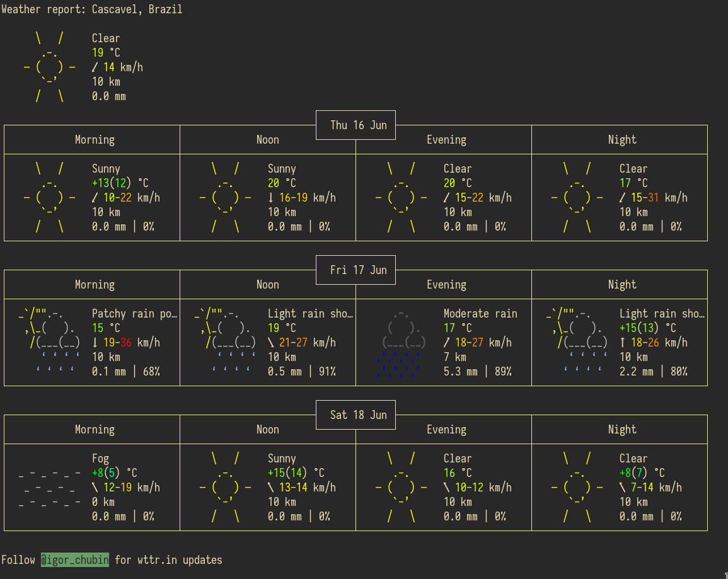Click the Saturday Night clear-sky icon
Image resolution: width=728 pixels, height=579 pixels.
pos(577,488)
